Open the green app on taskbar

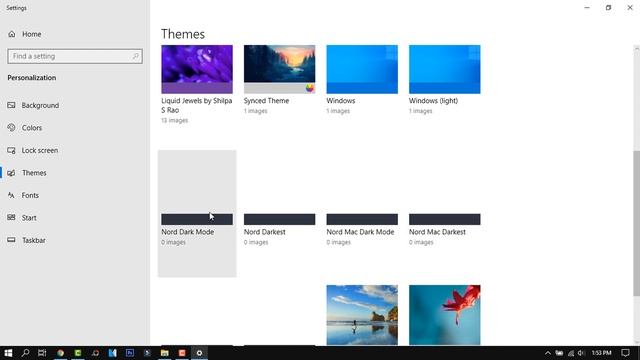point(78,353)
